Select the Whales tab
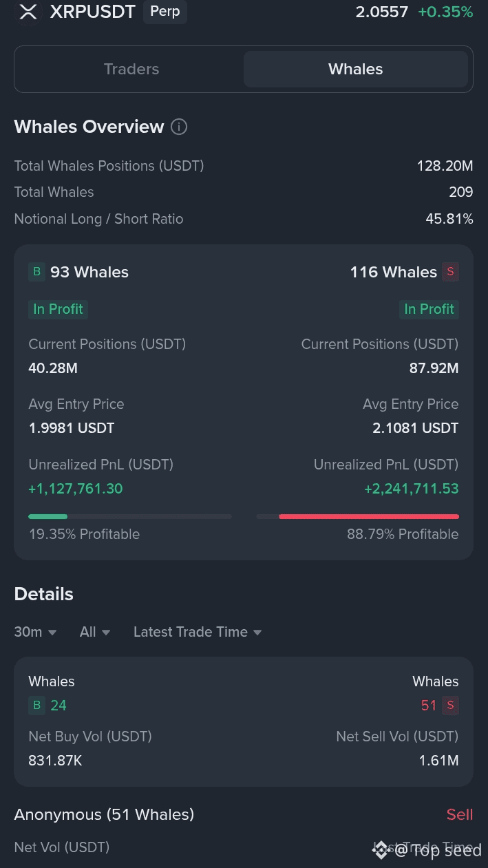Screen dimensions: 488x868 [x=355, y=69]
